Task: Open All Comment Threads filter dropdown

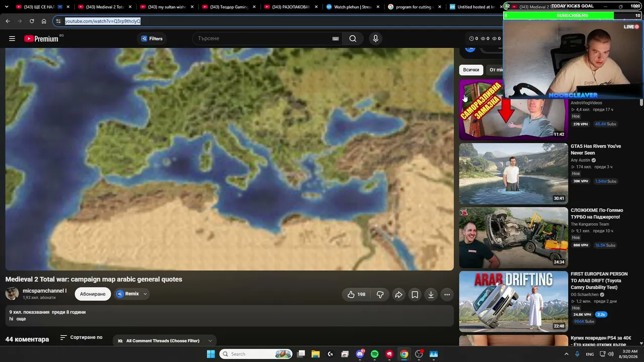Action: coord(165,341)
